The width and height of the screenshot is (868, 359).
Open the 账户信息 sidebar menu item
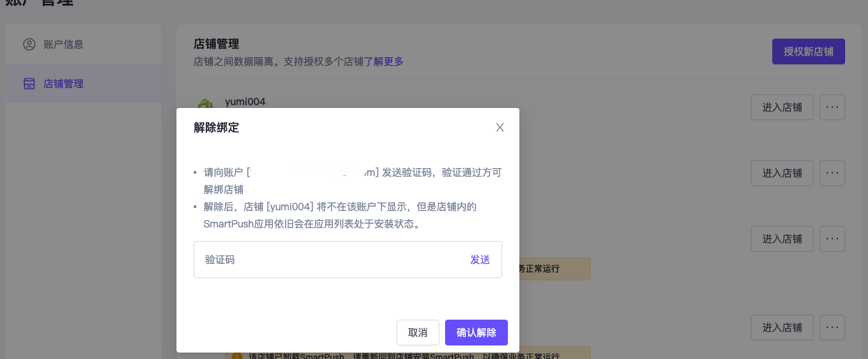64,44
